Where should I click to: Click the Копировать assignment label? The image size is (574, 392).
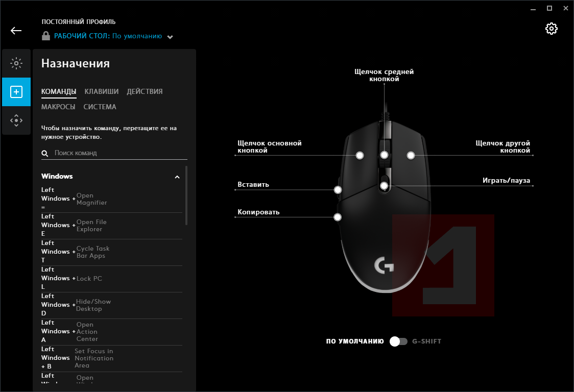pos(258,212)
